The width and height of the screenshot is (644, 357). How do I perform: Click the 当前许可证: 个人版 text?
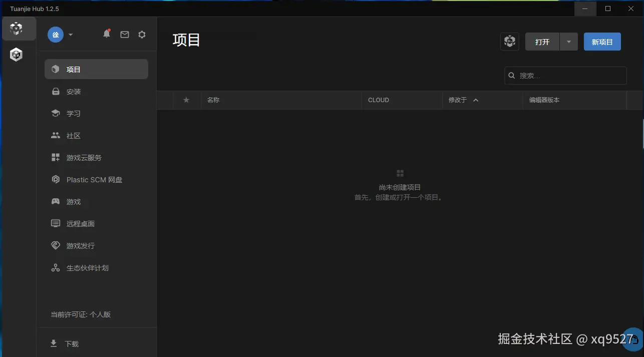(81, 314)
